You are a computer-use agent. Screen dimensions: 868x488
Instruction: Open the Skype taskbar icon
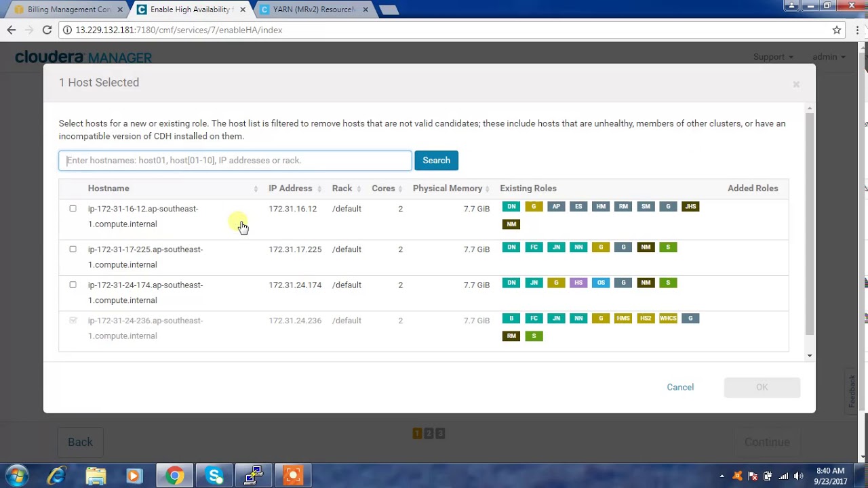point(214,476)
